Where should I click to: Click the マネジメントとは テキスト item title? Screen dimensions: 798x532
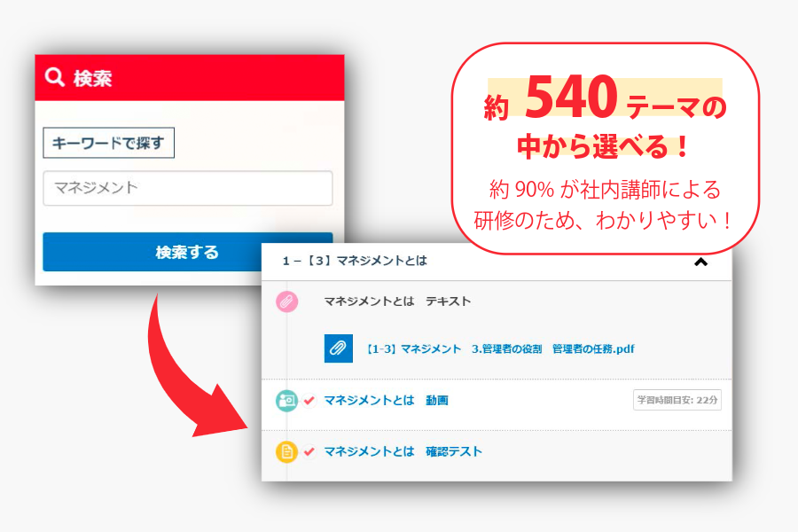[397, 301]
